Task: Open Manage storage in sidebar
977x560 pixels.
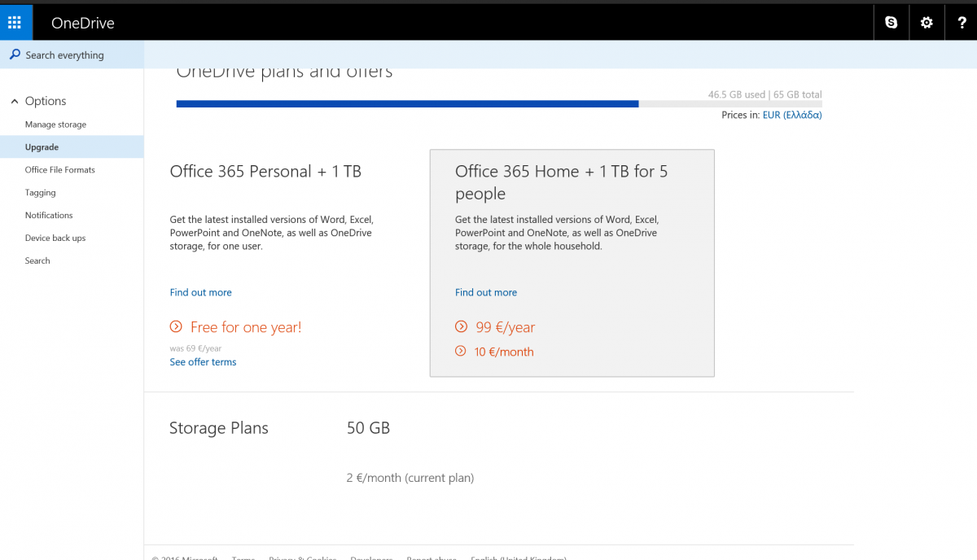Action: tap(55, 125)
